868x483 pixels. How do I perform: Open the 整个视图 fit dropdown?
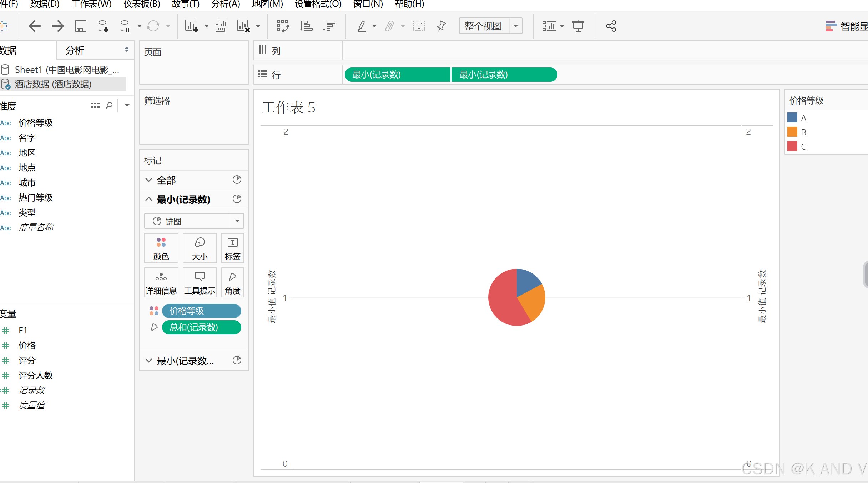click(515, 26)
